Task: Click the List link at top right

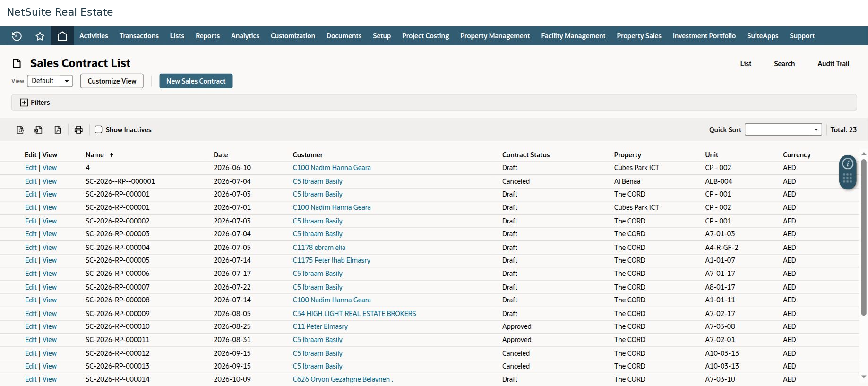Action: click(746, 64)
